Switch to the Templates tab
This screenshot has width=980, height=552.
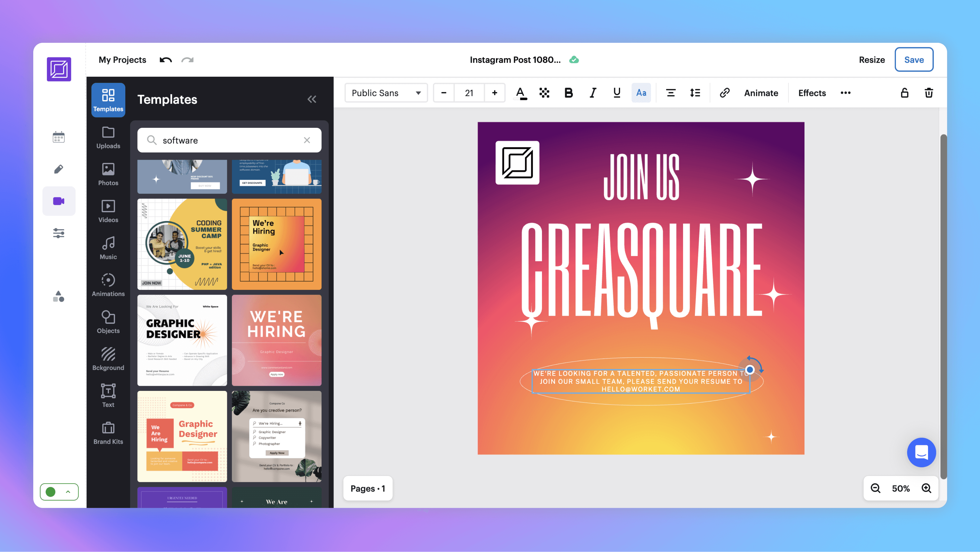click(108, 100)
